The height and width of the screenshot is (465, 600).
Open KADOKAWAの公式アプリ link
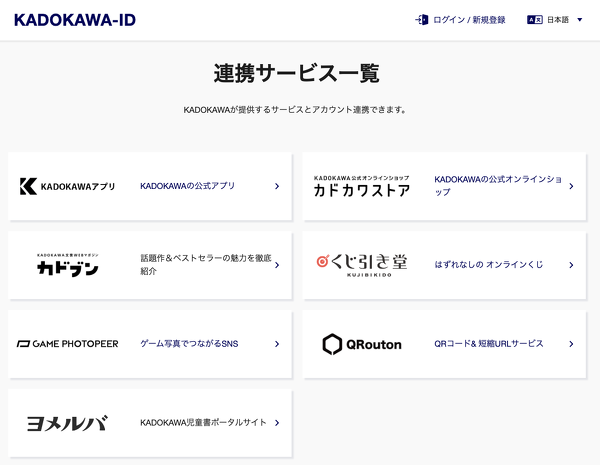(188, 186)
